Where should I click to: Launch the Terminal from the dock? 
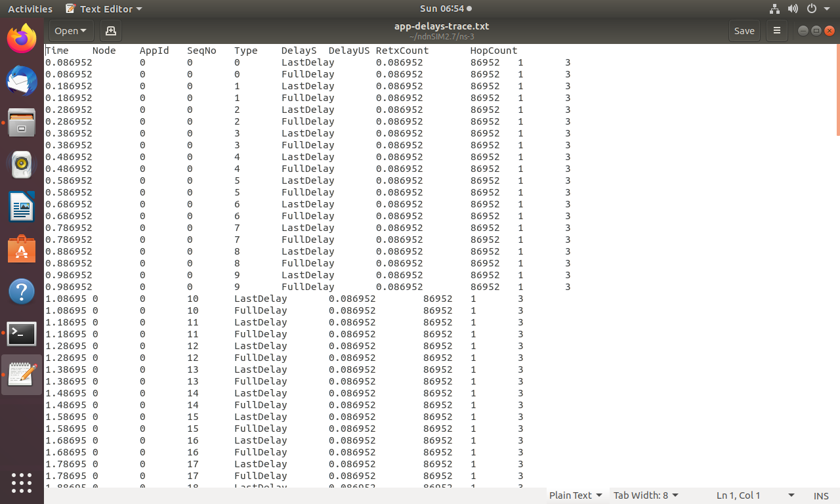22,333
